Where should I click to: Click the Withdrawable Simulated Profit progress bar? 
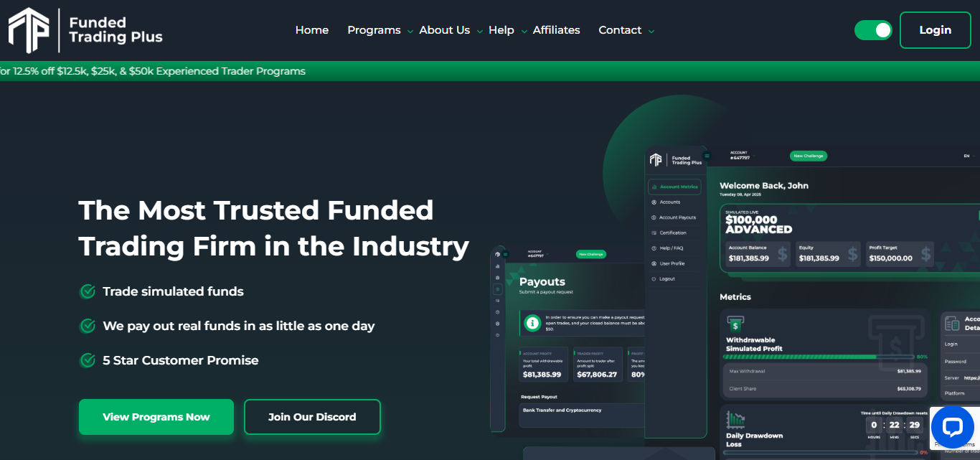(x=819, y=357)
